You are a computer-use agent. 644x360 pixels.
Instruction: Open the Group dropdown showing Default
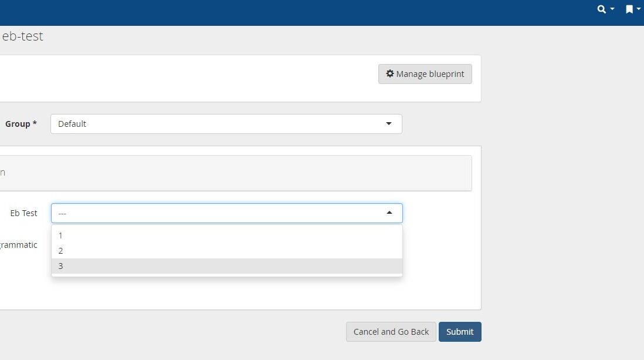pos(226,124)
